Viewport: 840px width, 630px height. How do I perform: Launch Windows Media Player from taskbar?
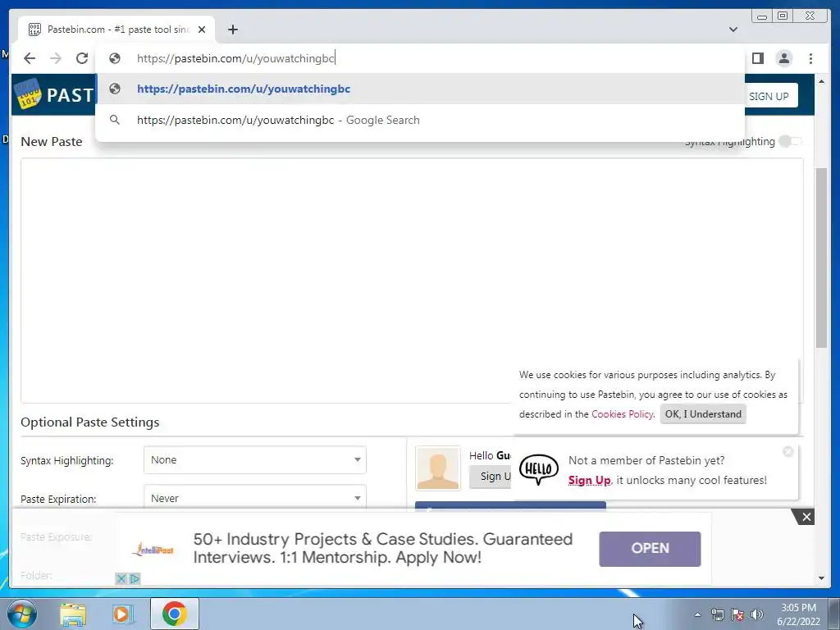click(x=123, y=614)
